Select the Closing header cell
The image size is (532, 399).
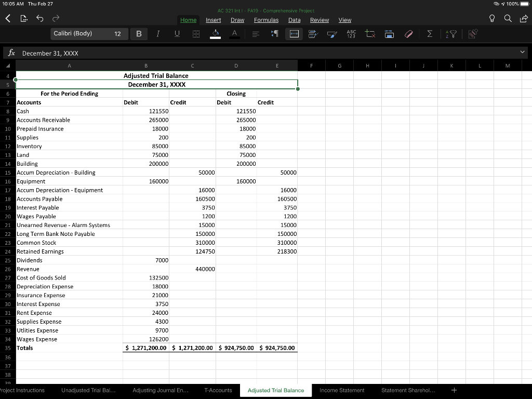click(x=236, y=94)
